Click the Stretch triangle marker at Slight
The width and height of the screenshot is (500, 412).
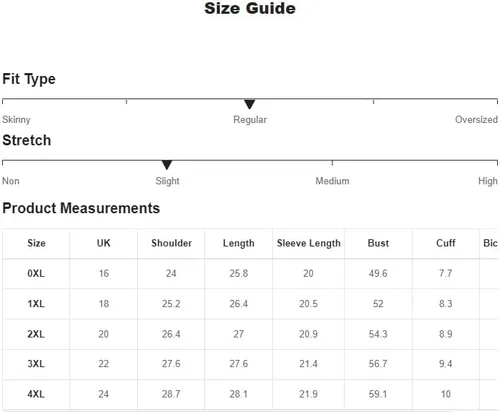[x=167, y=165]
